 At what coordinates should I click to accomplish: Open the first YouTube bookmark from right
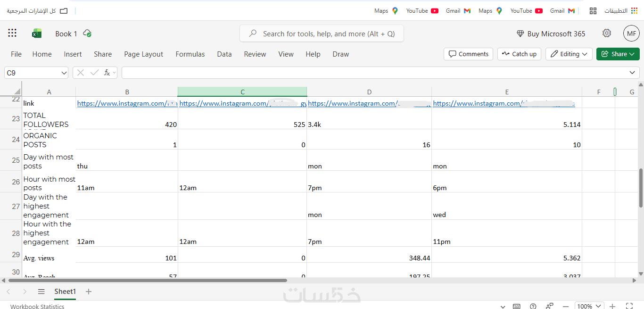[x=526, y=10]
